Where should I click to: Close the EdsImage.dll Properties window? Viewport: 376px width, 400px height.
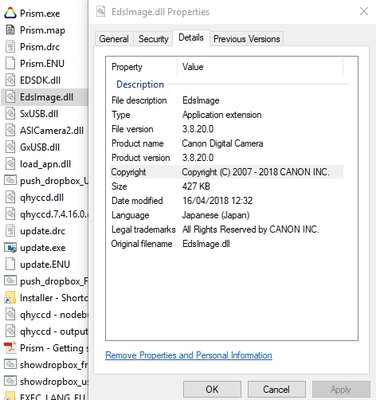coord(364,12)
